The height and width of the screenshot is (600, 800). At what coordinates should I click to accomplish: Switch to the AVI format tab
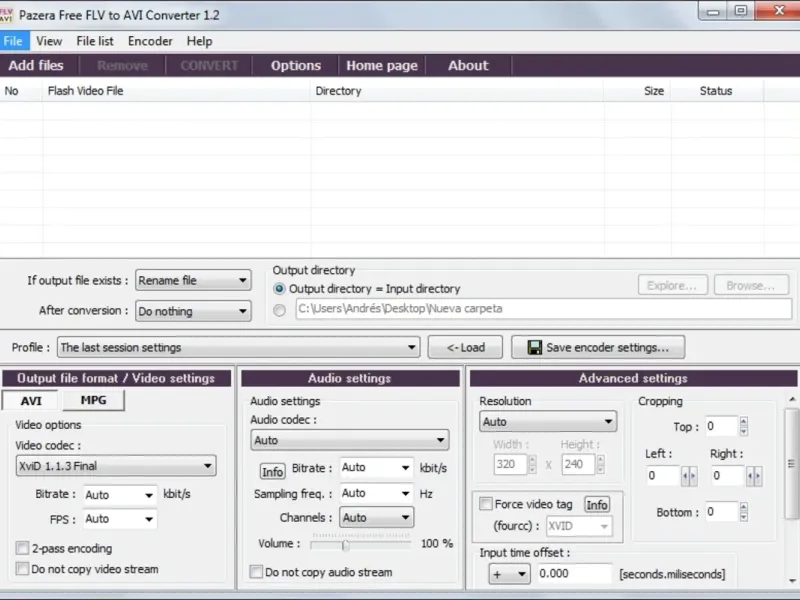point(31,401)
